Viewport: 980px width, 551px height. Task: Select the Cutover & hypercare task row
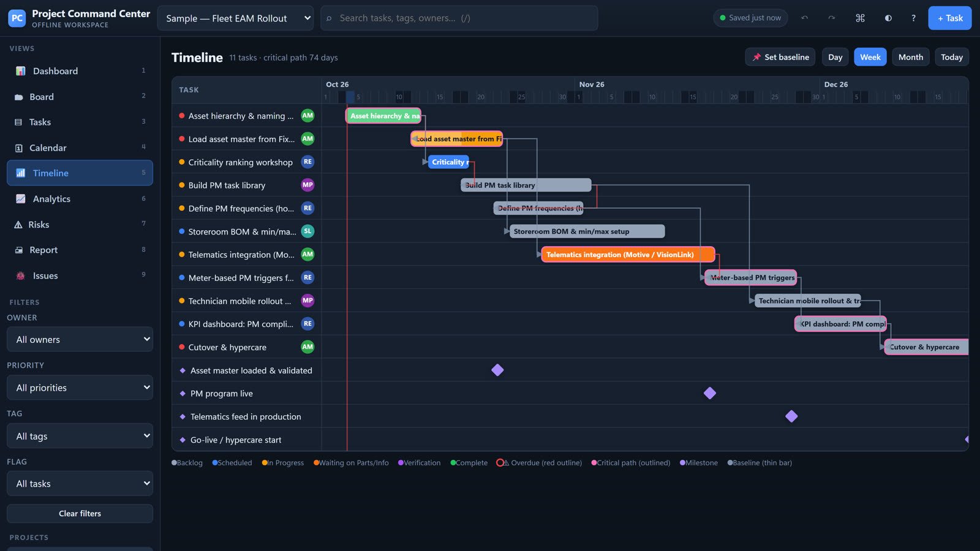coord(246,347)
